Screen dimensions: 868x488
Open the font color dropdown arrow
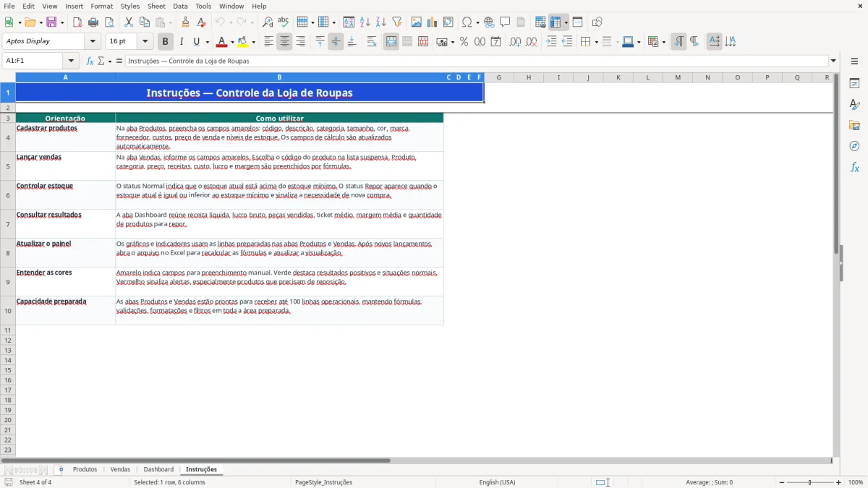point(232,42)
